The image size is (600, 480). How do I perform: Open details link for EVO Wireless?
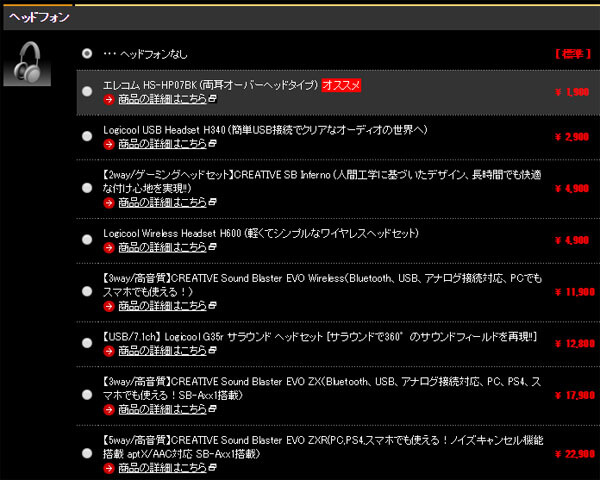coord(163,306)
